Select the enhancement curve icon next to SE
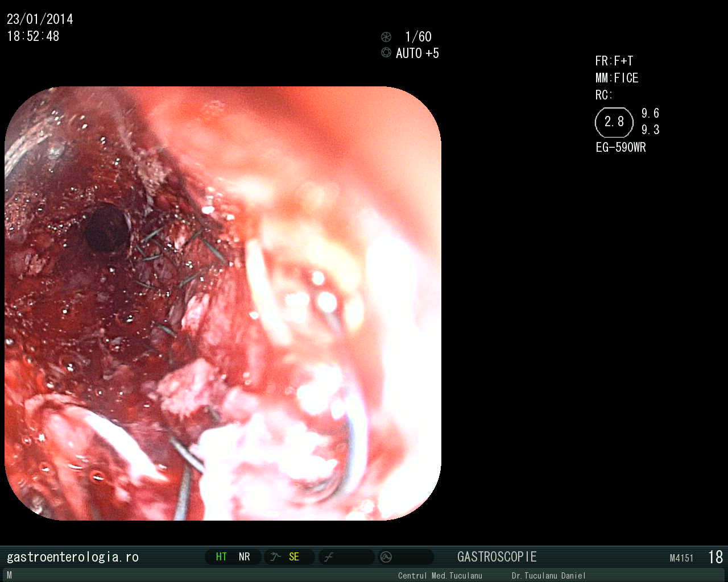Viewport: 728px width, 582px height. [276, 557]
